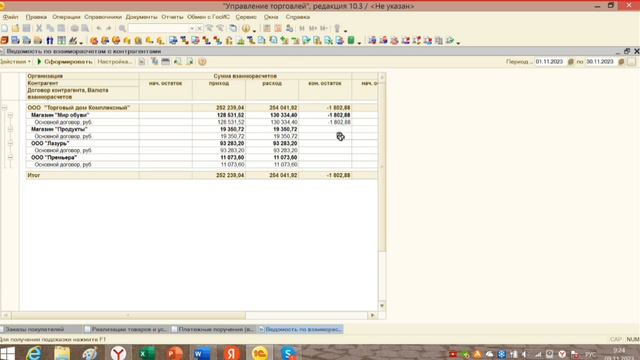The width and height of the screenshot is (640, 360).
Task: Collapse the ООО "Премьера" group
Action: click(x=10, y=157)
